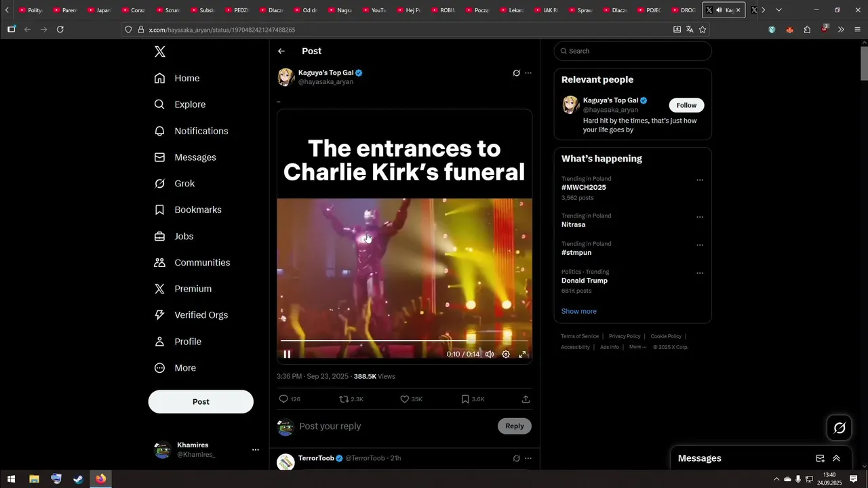Image resolution: width=868 pixels, height=488 pixels.
Task: Open Khamires account options menu
Action: (256, 450)
